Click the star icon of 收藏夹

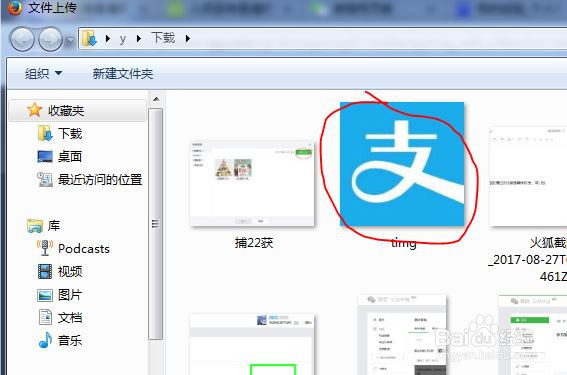(34, 110)
